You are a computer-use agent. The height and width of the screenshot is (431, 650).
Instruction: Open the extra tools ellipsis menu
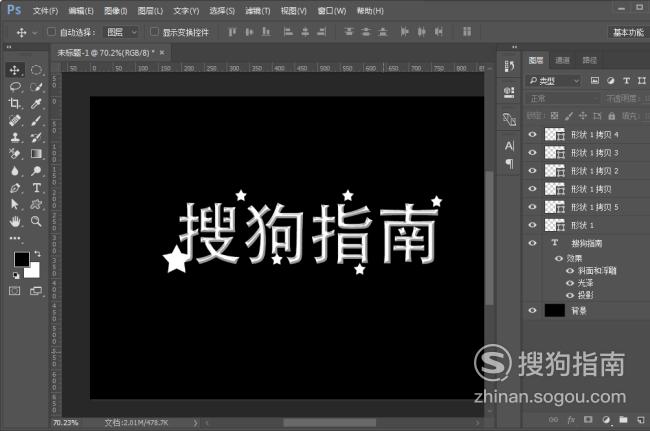click(x=15, y=238)
